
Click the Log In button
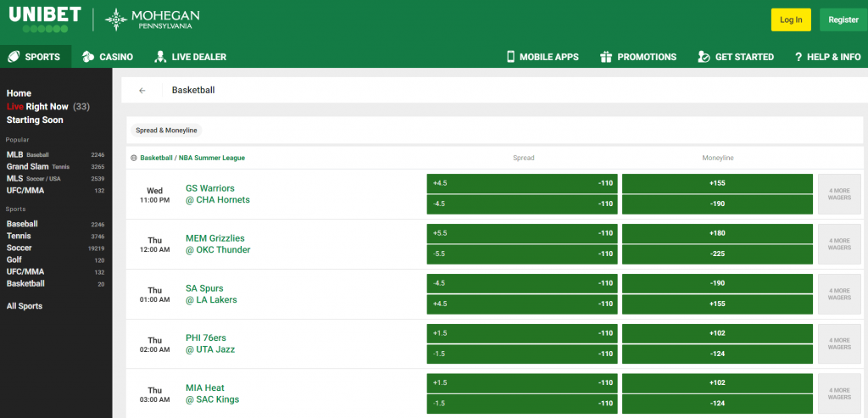point(791,20)
